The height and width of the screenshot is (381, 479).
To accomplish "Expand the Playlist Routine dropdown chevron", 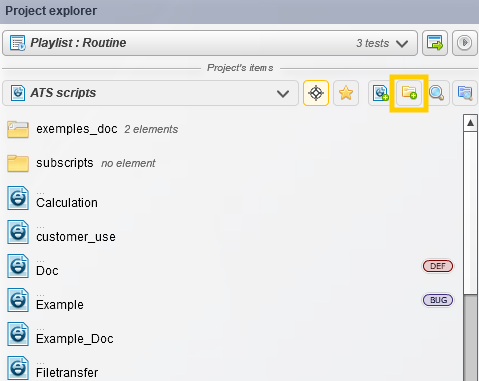I will pos(402,44).
